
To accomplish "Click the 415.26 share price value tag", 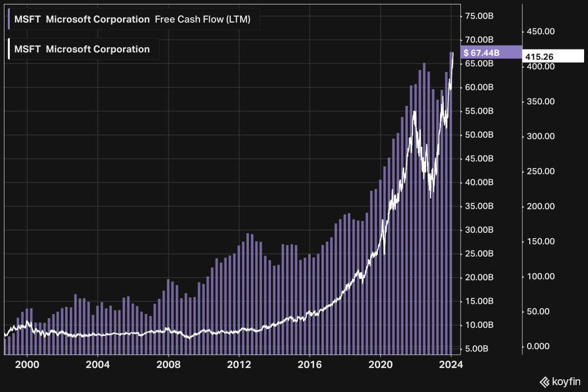I will coord(552,56).
